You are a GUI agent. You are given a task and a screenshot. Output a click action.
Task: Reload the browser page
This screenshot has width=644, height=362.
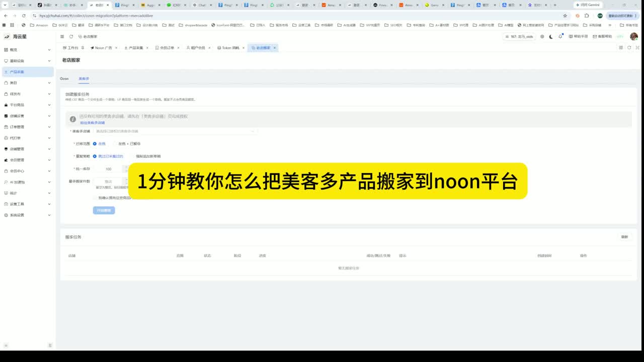click(24, 16)
